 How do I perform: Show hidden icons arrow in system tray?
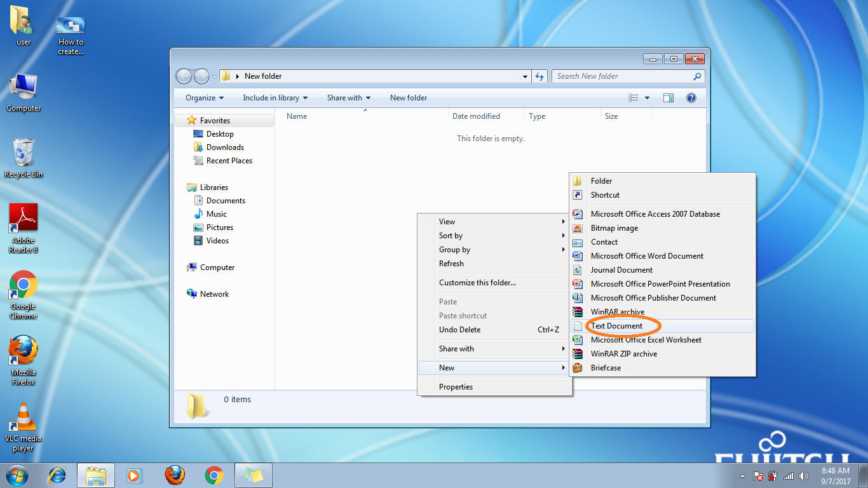coord(742,476)
